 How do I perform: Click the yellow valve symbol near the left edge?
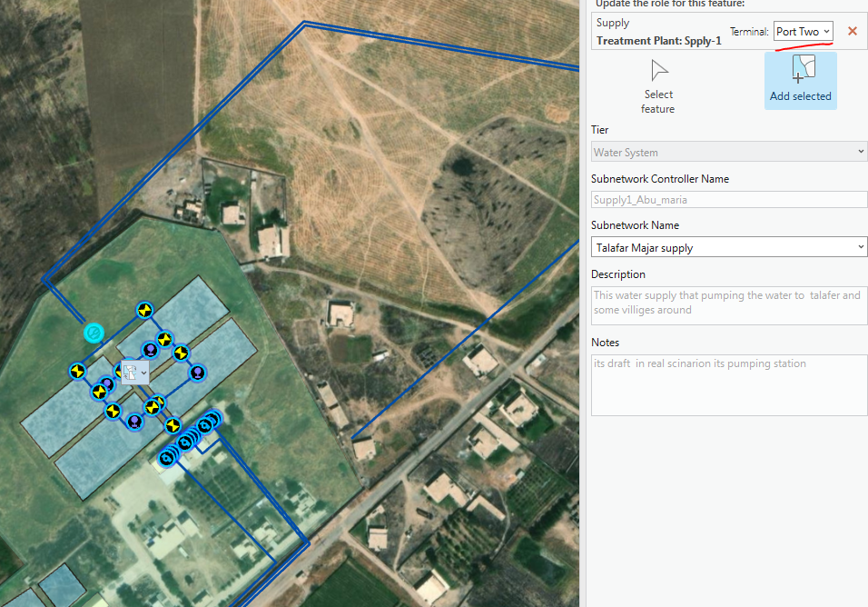tap(77, 371)
